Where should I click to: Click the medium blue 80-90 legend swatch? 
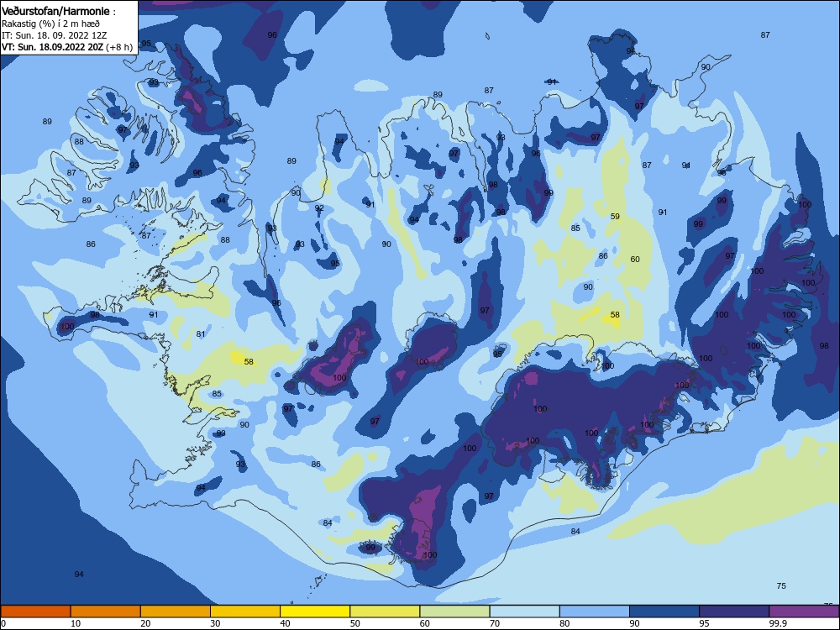coord(595,612)
